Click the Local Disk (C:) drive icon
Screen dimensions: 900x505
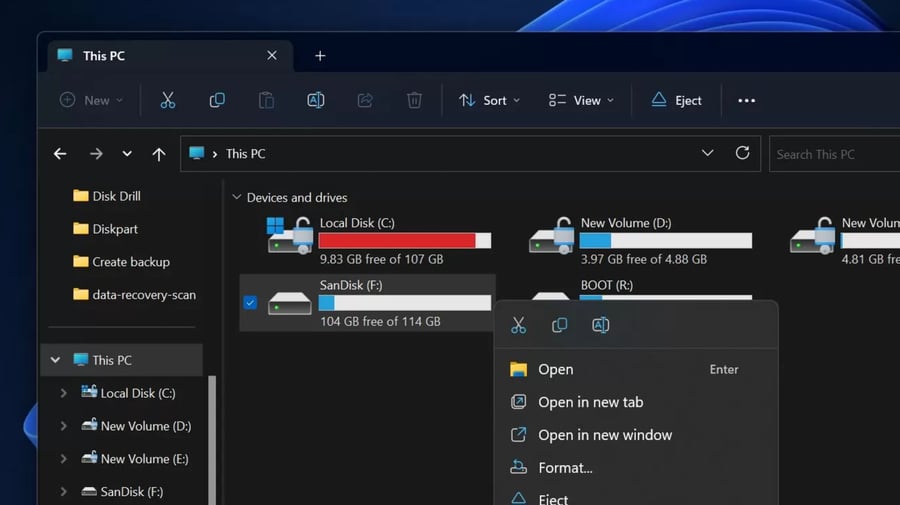pos(290,235)
